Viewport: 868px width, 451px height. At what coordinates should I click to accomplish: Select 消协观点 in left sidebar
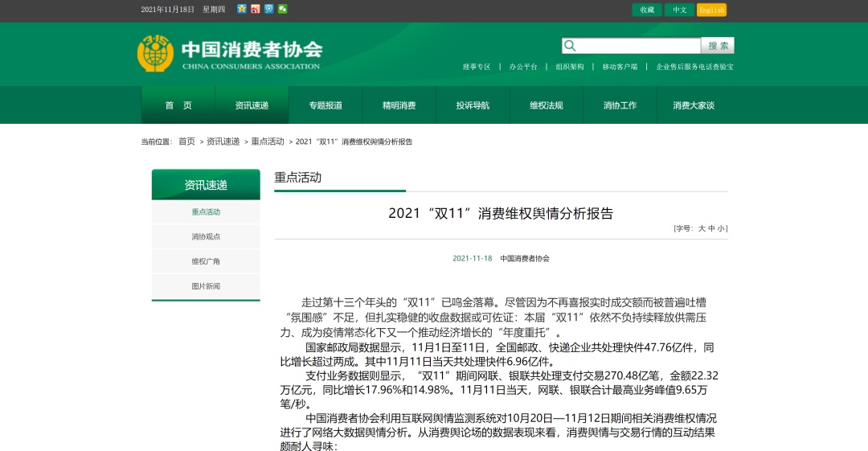206,236
